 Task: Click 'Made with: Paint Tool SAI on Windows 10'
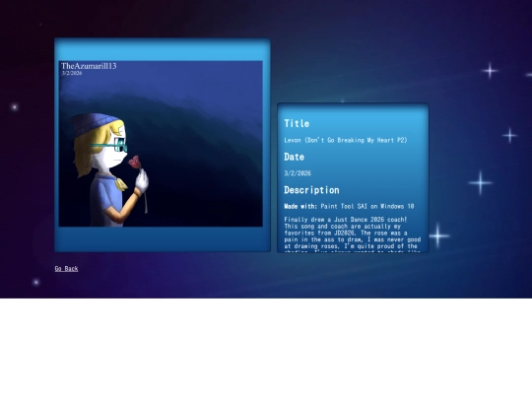click(x=349, y=206)
